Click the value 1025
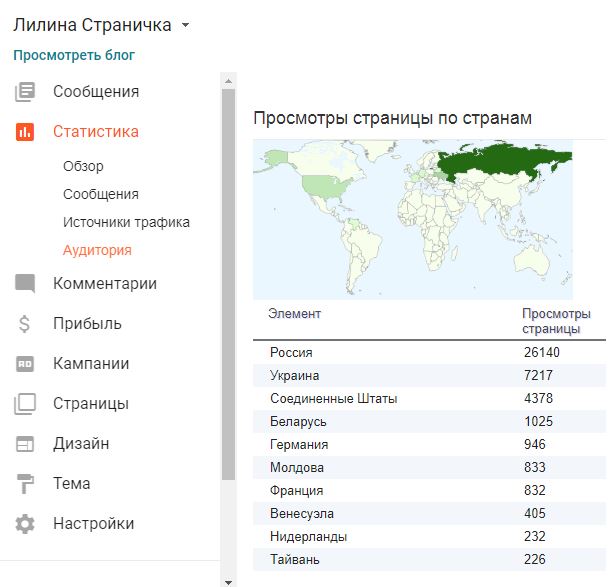The width and height of the screenshot is (610, 587). pos(538,421)
